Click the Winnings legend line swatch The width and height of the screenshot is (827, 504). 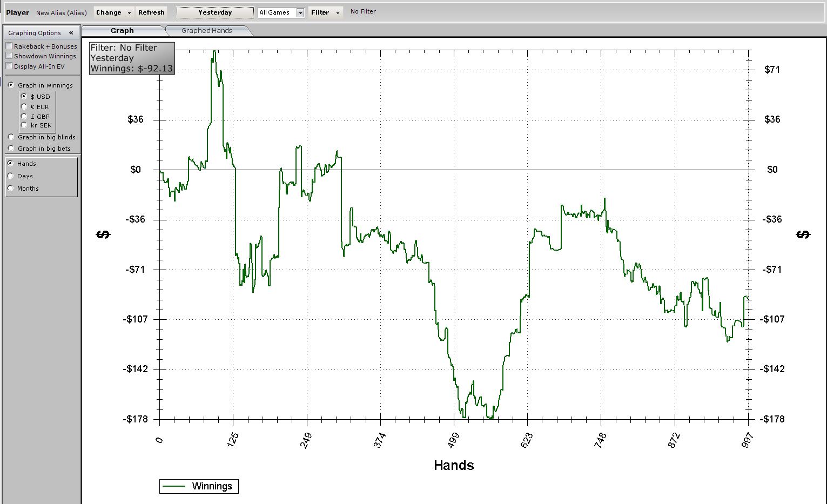click(174, 486)
